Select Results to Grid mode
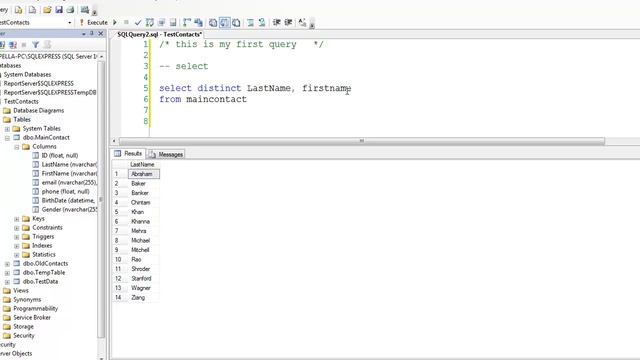The height and width of the screenshot is (360, 640). tap(224, 22)
